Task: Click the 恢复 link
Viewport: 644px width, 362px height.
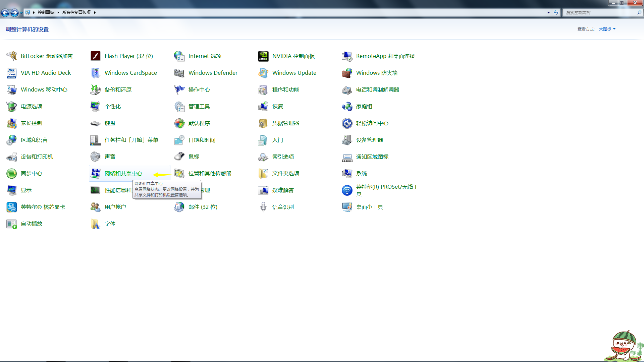Action: pyautogui.click(x=278, y=106)
